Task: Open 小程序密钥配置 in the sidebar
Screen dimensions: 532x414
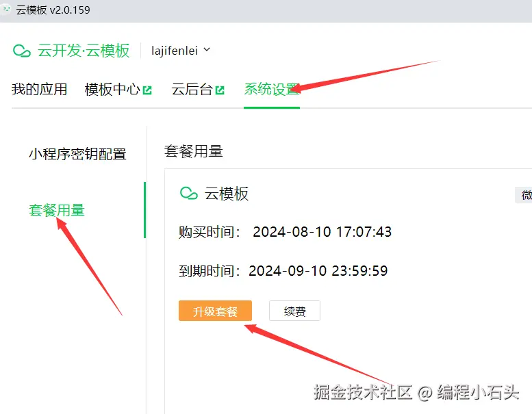Action: [x=77, y=154]
